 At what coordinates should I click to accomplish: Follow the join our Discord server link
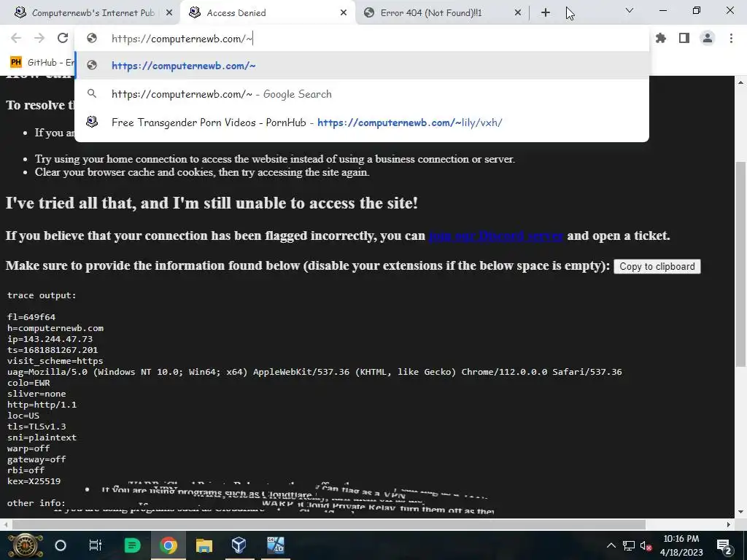point(496,236)
